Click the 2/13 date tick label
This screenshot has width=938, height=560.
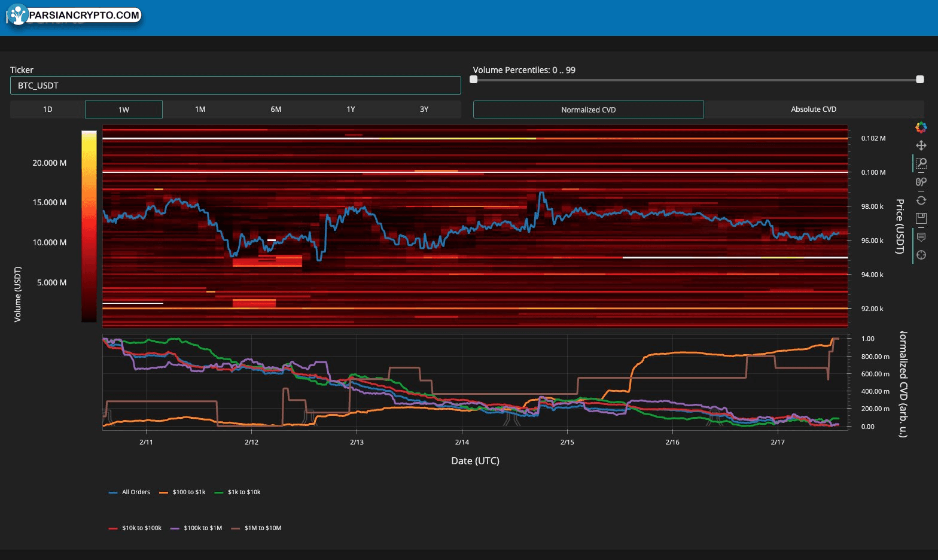(x=357, y=442)
